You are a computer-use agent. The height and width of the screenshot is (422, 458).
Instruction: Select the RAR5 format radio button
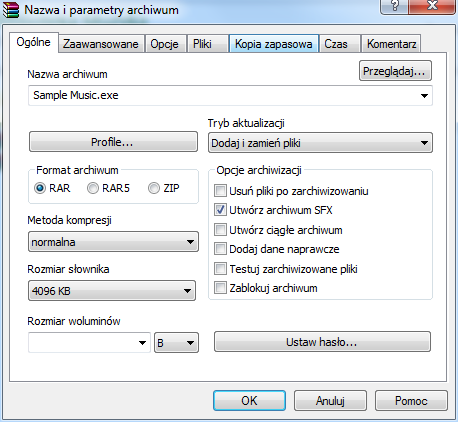(93, 188)
